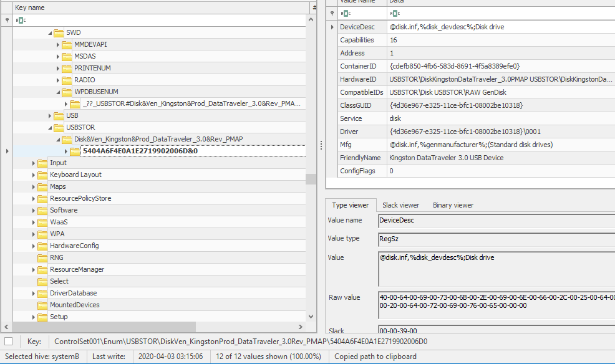Click the filter icon in Key name filter row
Screen dimensions: 615x364
click(20, 20)
